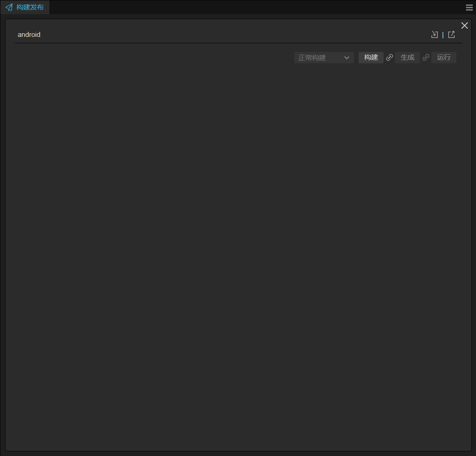Click the import build config icon
This screenshot has width=476, height=456.
(x=435, y=35)
